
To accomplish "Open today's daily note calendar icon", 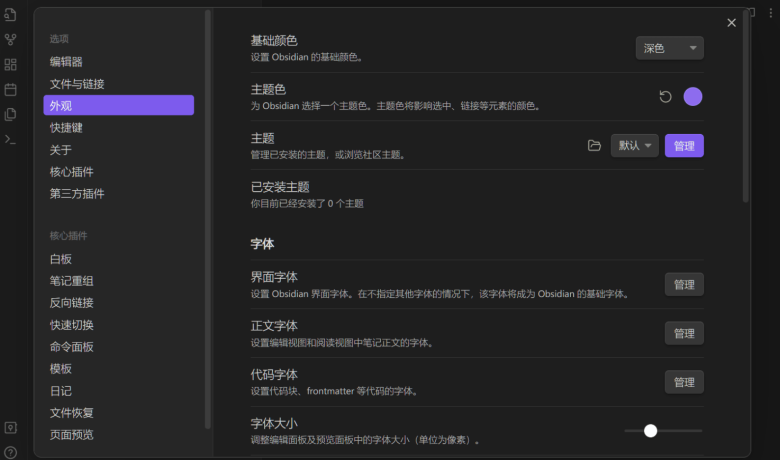I will (10, 90).
